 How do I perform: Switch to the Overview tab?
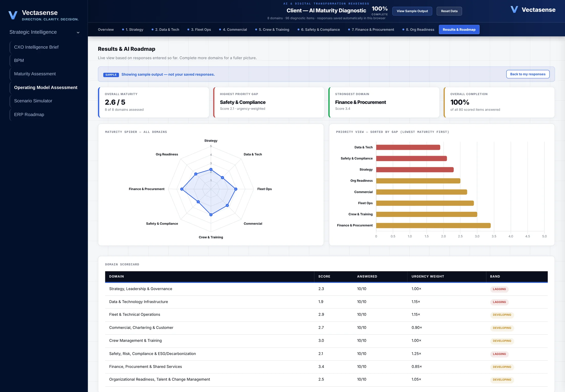click(106, 30)
